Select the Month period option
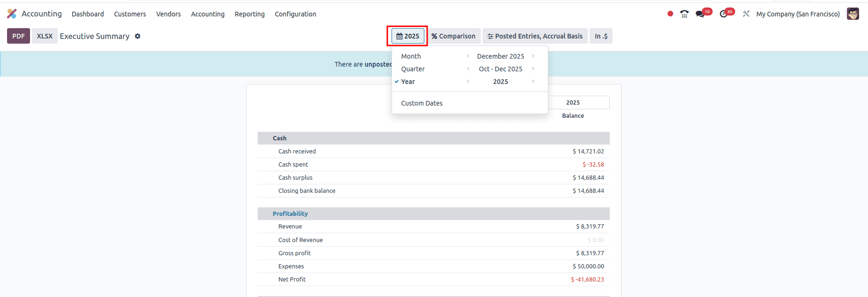The image size is (868, 297). [411, 56]
